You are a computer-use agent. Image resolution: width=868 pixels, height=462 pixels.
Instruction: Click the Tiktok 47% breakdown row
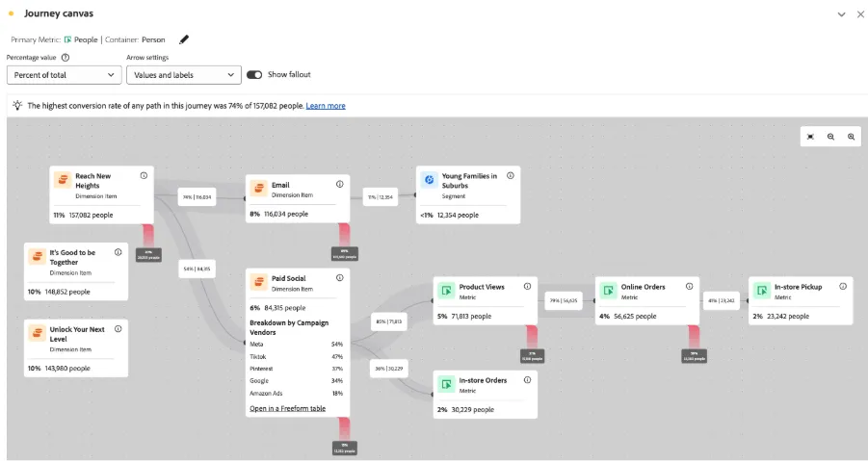click(296, 357)
